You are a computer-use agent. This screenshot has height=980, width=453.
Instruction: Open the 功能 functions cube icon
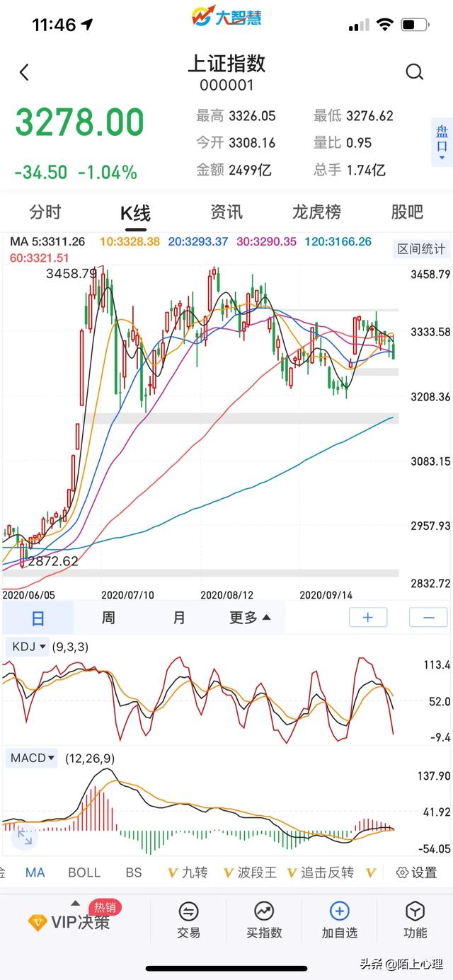coord(415,920)
